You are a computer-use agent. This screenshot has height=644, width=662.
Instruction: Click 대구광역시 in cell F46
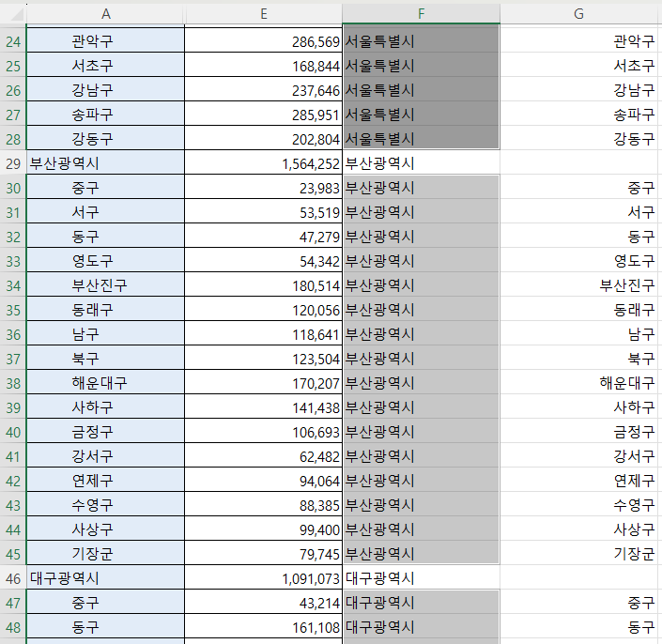click(x=380, y=578)
